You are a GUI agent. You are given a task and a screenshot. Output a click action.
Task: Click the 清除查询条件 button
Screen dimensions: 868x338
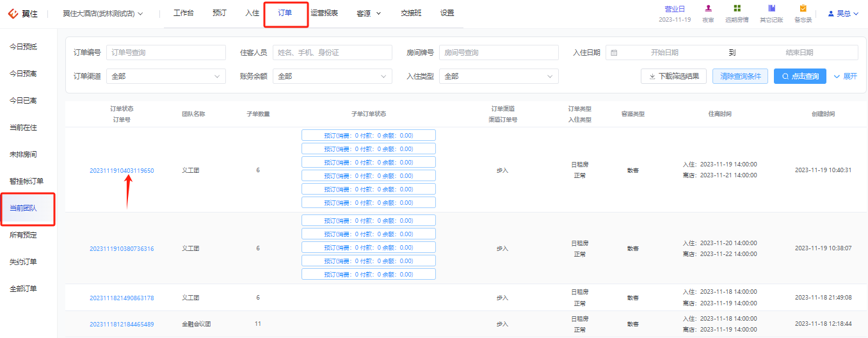coord(740,76)
